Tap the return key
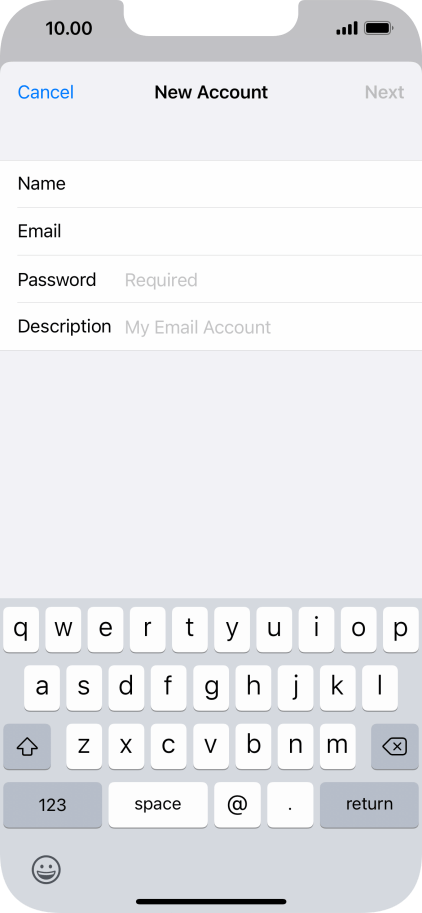Viewport: 422px width, 913px height. click(x=369, y=805)
